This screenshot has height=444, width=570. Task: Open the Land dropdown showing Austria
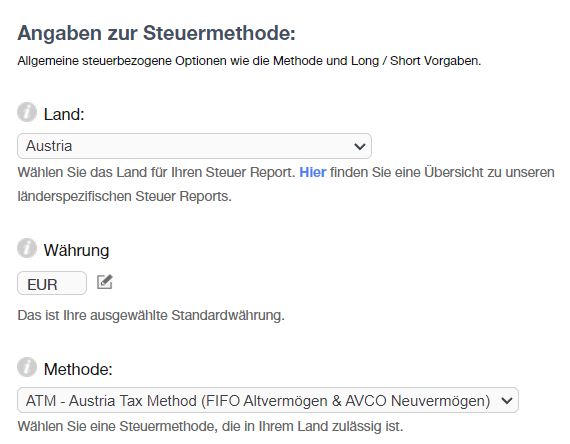click(x=194, y=146)
